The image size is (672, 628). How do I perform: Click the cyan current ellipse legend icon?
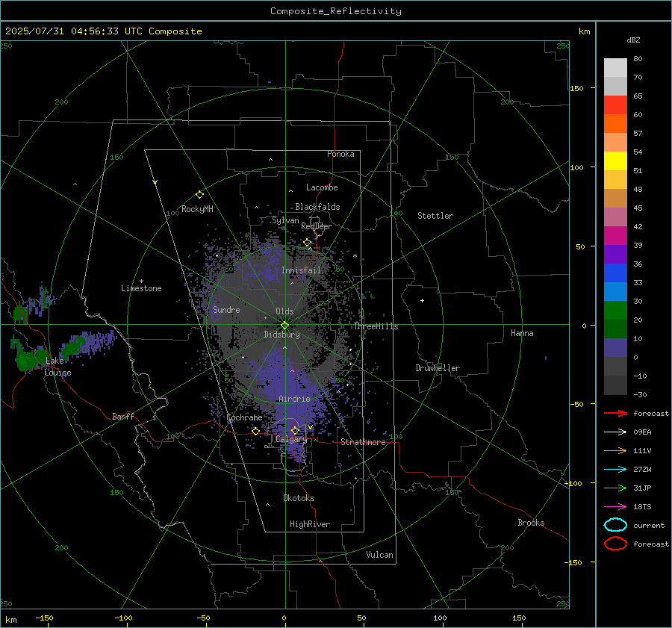pos(615,525)
